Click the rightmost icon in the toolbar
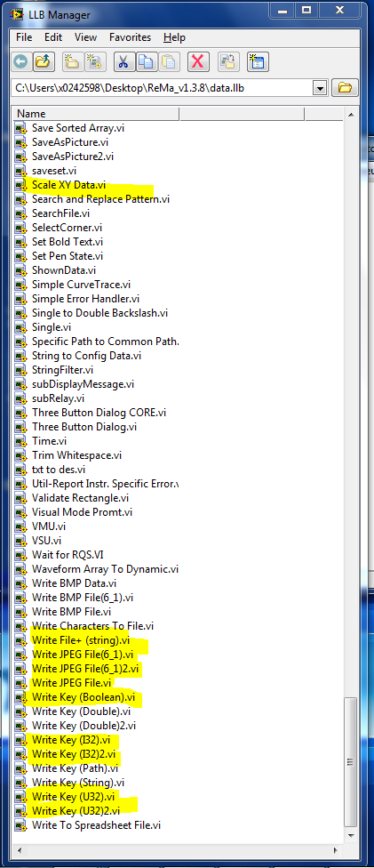 [256, 62]
